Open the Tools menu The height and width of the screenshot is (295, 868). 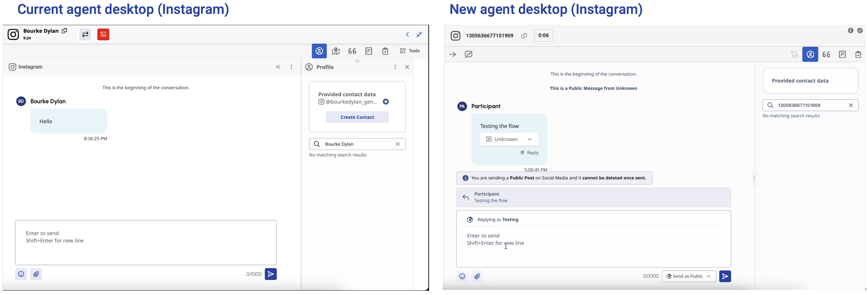[x=410, y=51]
